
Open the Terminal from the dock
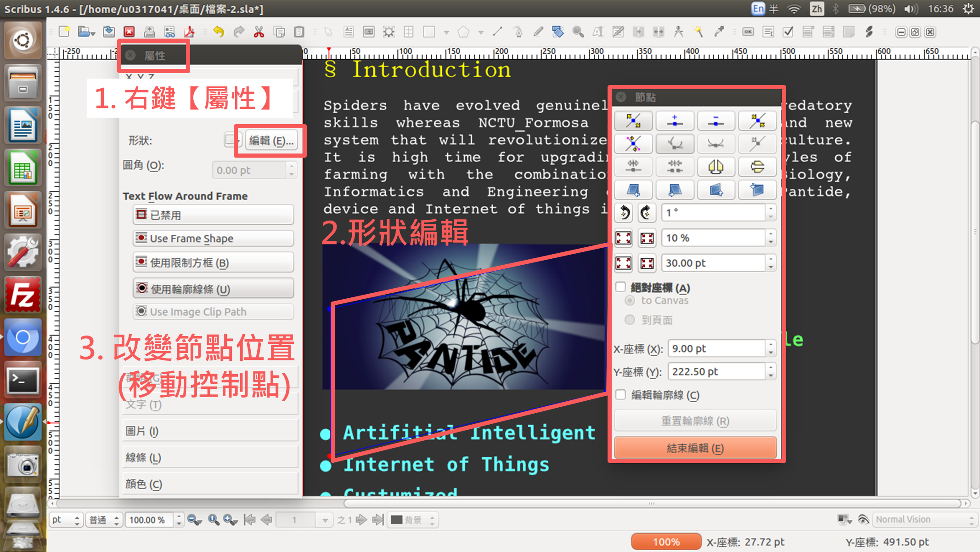[23, 381]
